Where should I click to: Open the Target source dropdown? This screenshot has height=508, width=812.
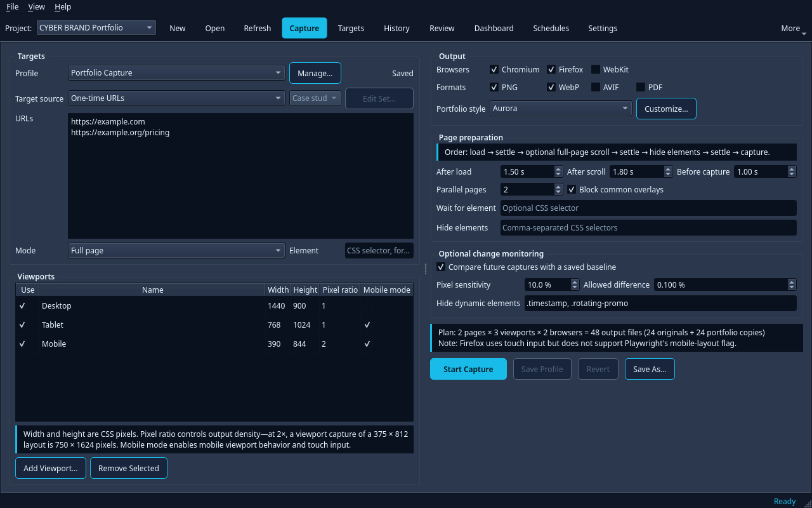(x=176, y=98)
